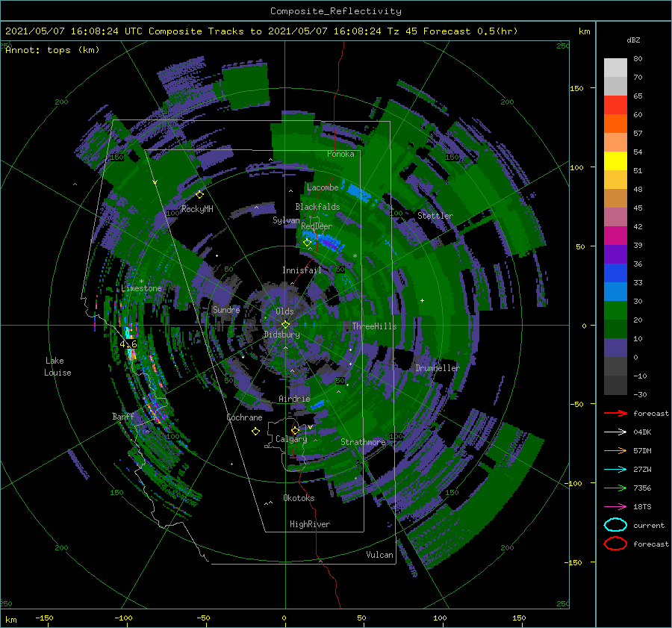This screenshot has width=672, height=628.
Task: Click the Lacombe city label
Action: pos(323,187)
